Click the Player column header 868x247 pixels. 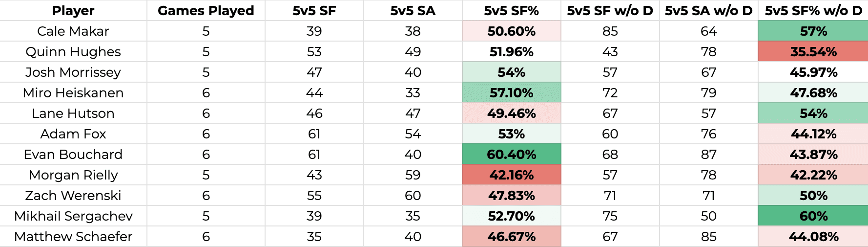click(x=73, y=11)
